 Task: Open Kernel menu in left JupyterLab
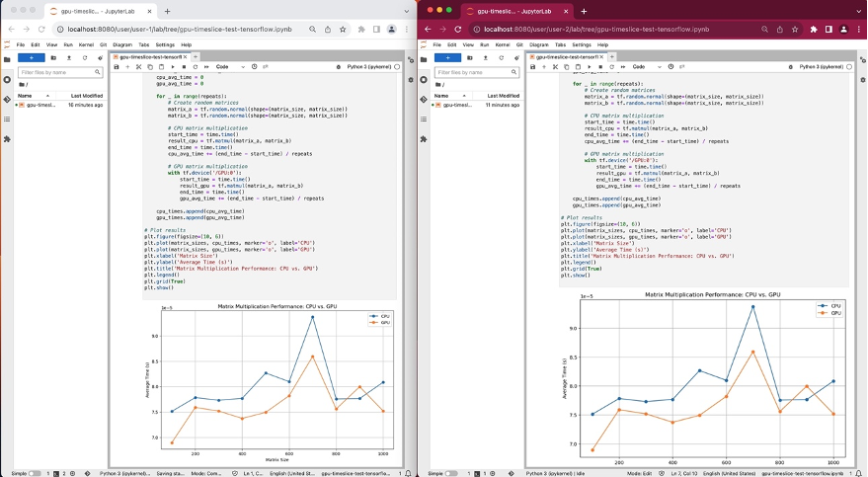click(84, 44)
